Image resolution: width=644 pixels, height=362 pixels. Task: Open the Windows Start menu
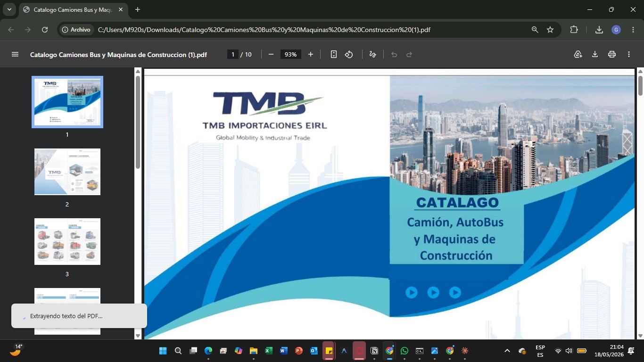click(x=163, y=351)
